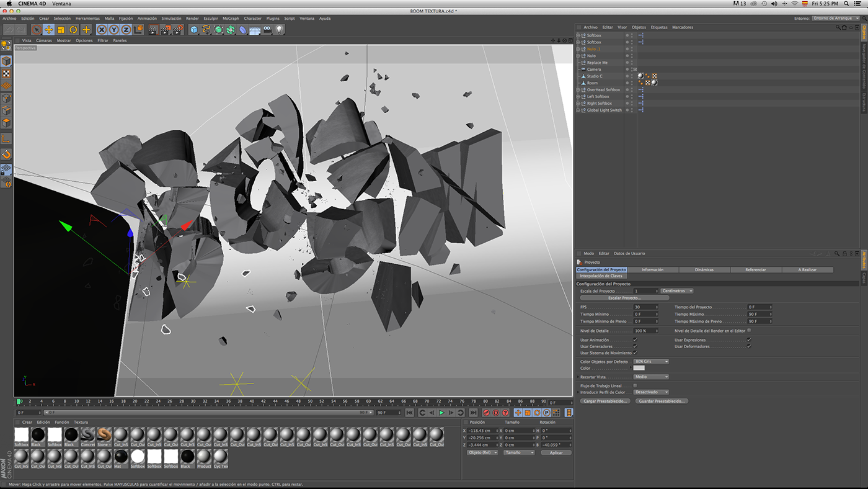This screenshot has width=868, height=489.
Task: Toggle the Z axis lock
Action: click(x=126, y=30)
